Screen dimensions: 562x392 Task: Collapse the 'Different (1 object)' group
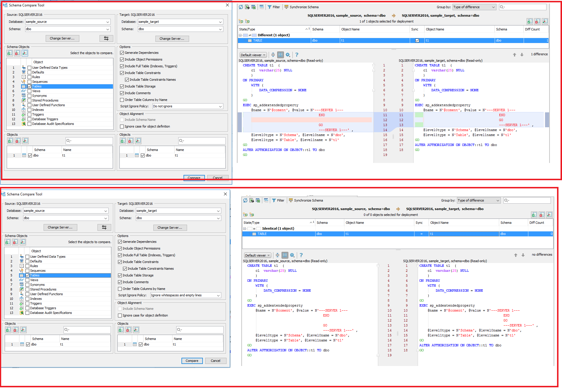[x=240, y=35]
